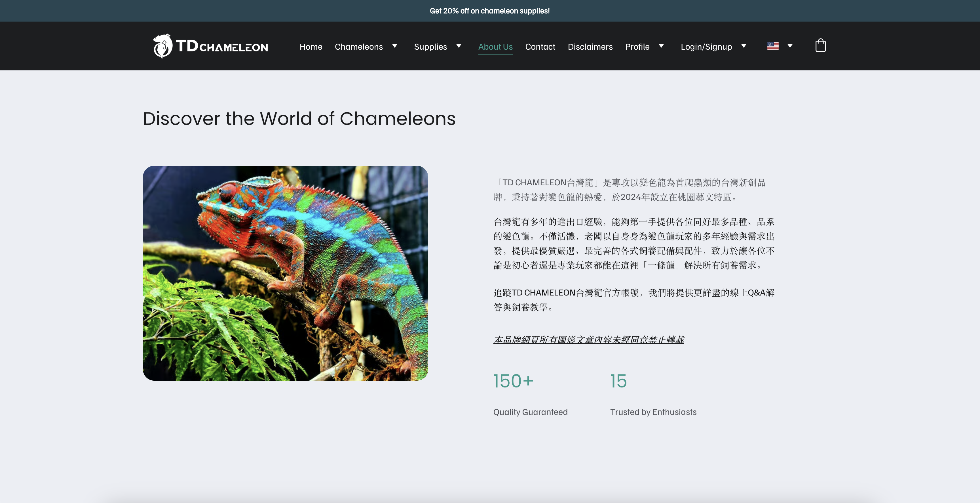Expand the Login/Signup dropdown arrow
This screenshot has height=503, width=980.
744,46
